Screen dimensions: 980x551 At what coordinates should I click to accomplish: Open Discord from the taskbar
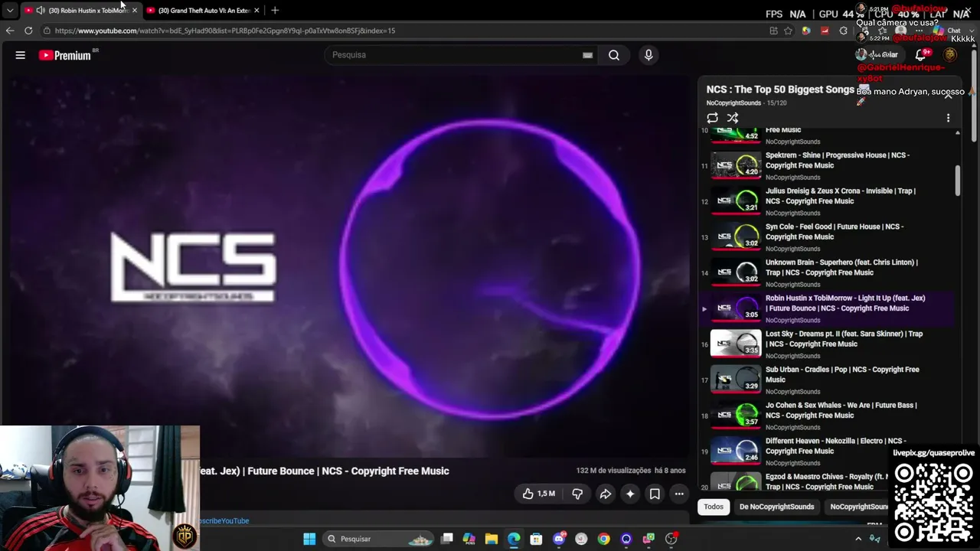click(x=559, y=539)
